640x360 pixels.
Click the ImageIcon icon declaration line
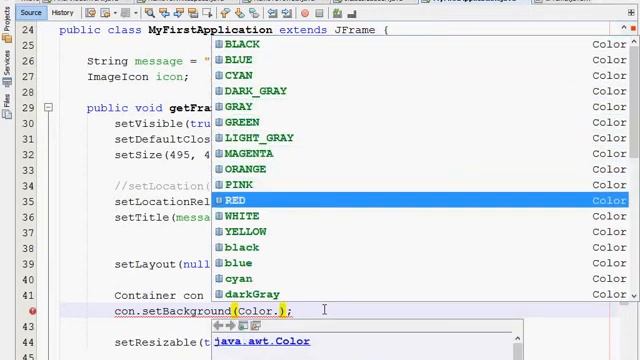click(x=138, y=77)
